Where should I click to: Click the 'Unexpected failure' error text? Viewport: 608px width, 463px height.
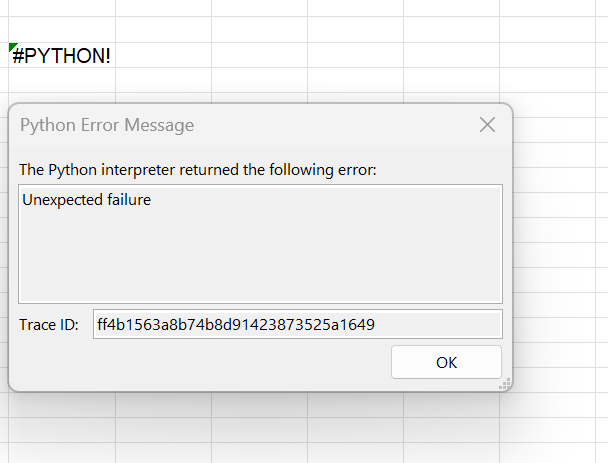click(x=87, y=200)
